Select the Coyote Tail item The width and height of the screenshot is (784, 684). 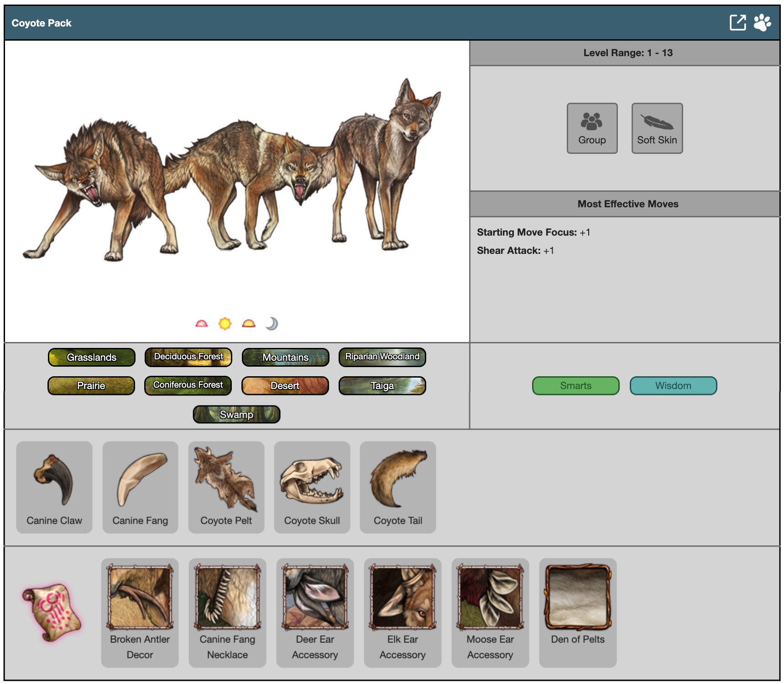pos(398,487)
